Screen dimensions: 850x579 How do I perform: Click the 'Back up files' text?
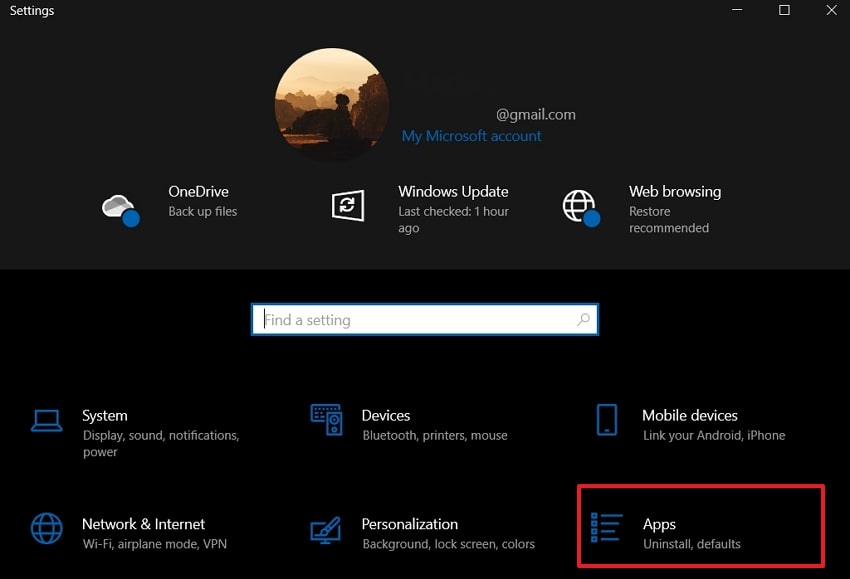(x=203, y=211)
